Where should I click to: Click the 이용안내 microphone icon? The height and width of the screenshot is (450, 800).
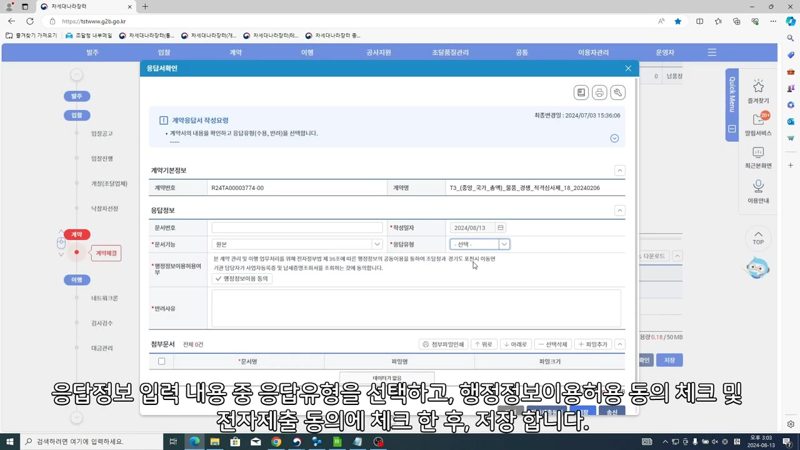[758, 186]
